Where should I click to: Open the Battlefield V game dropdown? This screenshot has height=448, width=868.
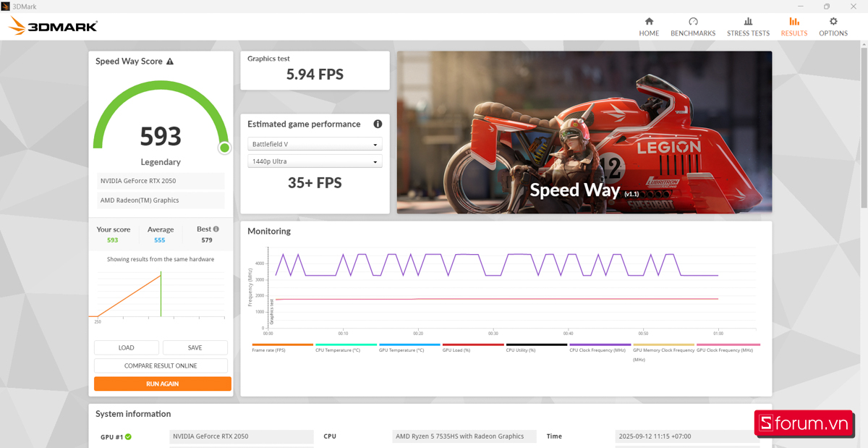tap(315, 144)
